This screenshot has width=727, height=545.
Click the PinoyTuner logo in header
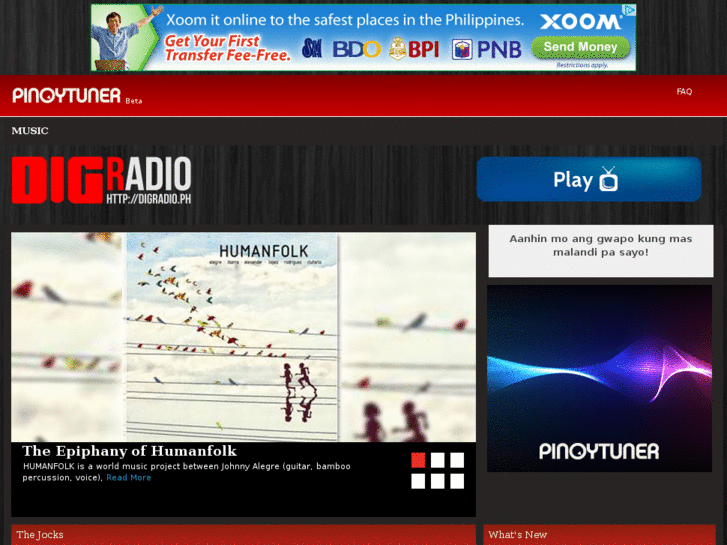(66, 95)
